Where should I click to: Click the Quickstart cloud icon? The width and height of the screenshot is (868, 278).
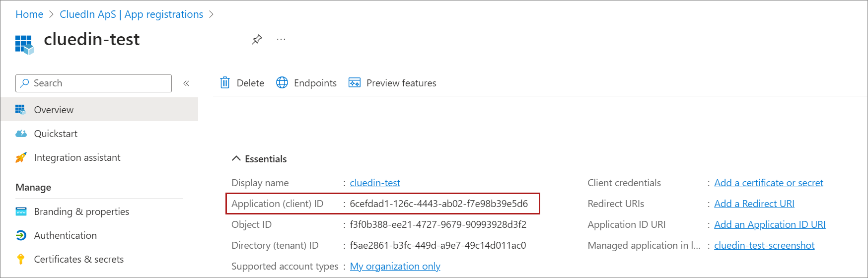pyautogui.click(x=21, y=134)
